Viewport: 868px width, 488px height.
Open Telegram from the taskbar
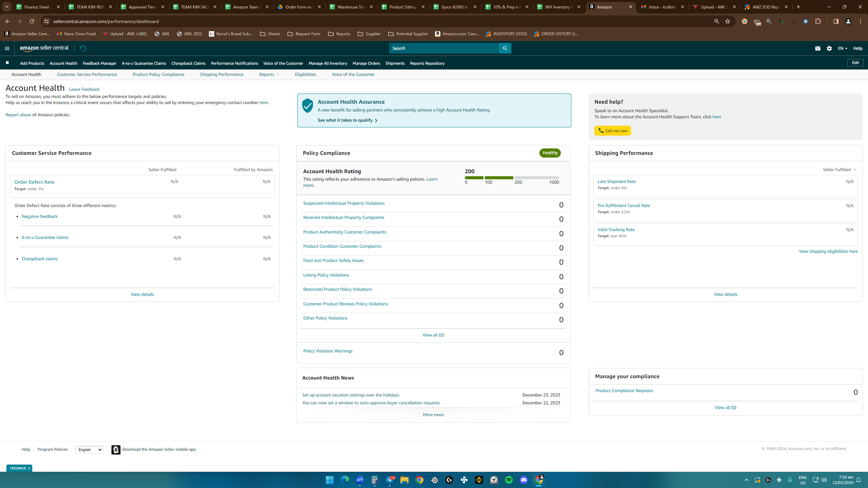[x=390, y=480]
